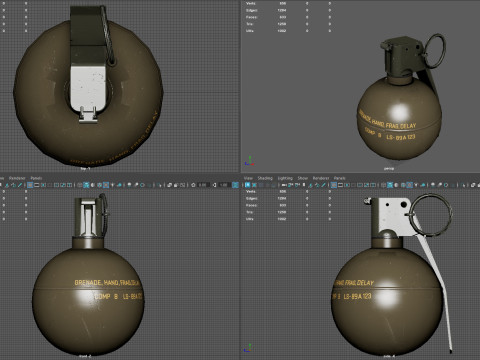This screenshot has width=480, height=360.
Task: Click Smooth Shade All in side panel
Action: (x=390, y=185)
